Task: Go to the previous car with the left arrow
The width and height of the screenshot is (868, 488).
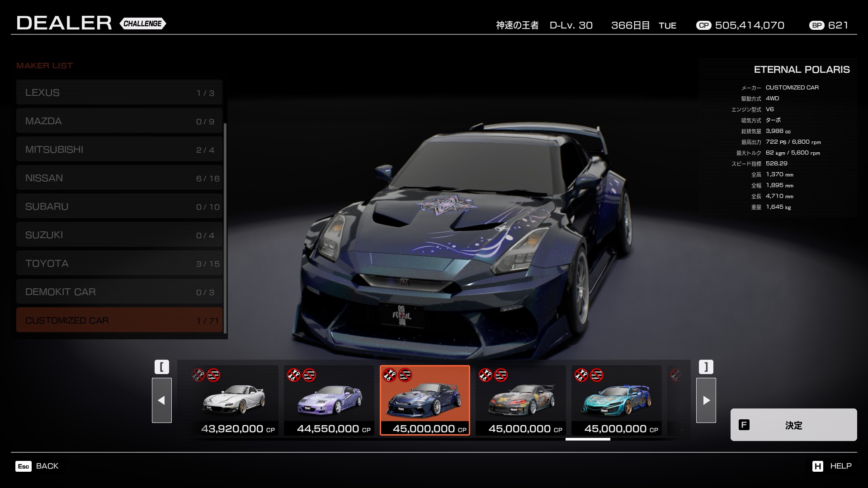Action: click(162, 400)
